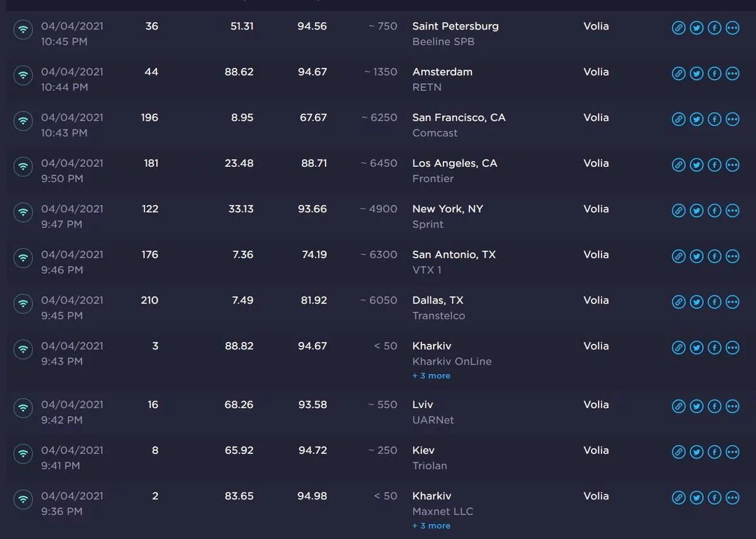
Task: Copy link for the Kharkiv Maxnet result
Action: pos(679,498)
